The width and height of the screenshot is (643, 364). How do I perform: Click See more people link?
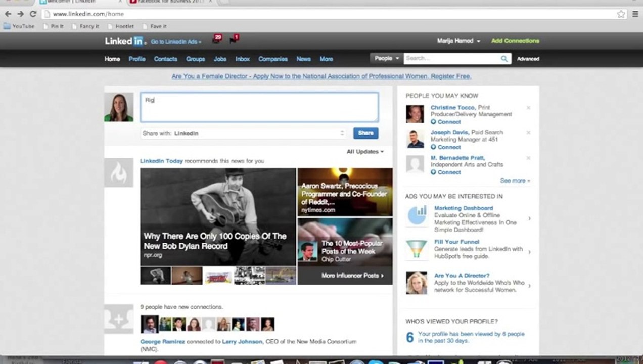click(515, 180)
